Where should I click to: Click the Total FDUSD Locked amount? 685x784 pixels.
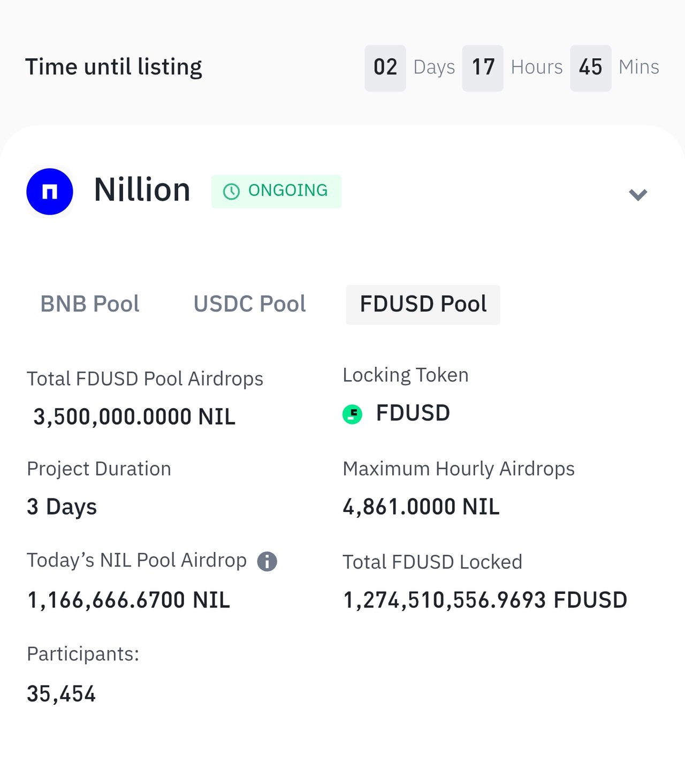485,600
